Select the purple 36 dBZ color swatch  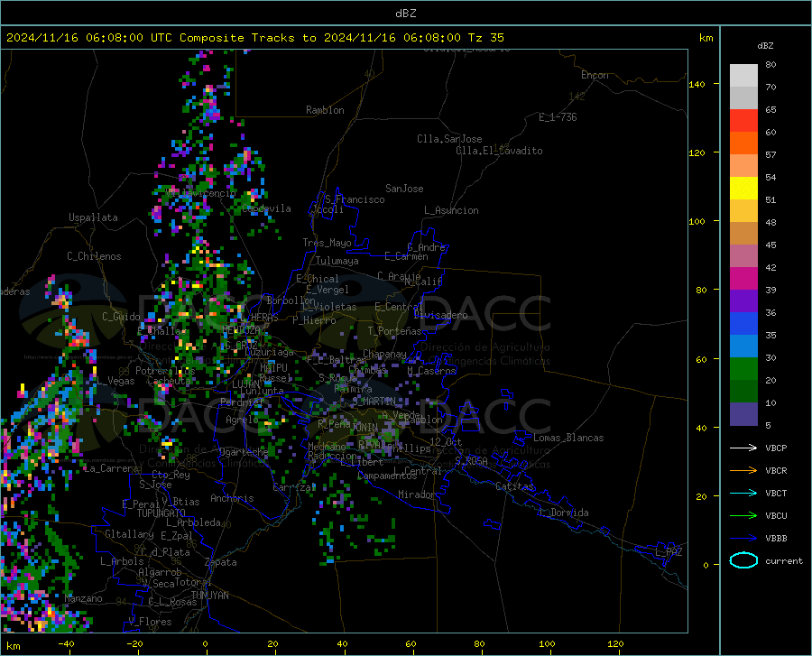[x=743, y=301]
